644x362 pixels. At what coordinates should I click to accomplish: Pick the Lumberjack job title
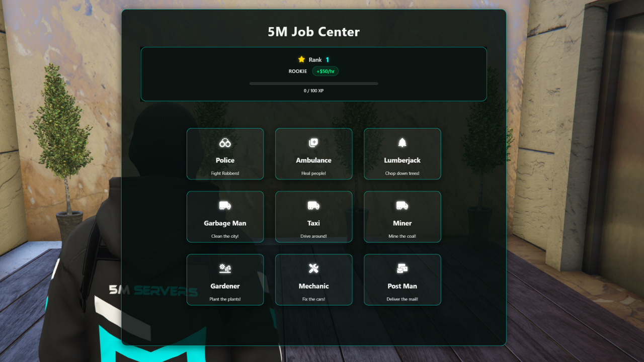pyautogui.click(x=402, y=160)
